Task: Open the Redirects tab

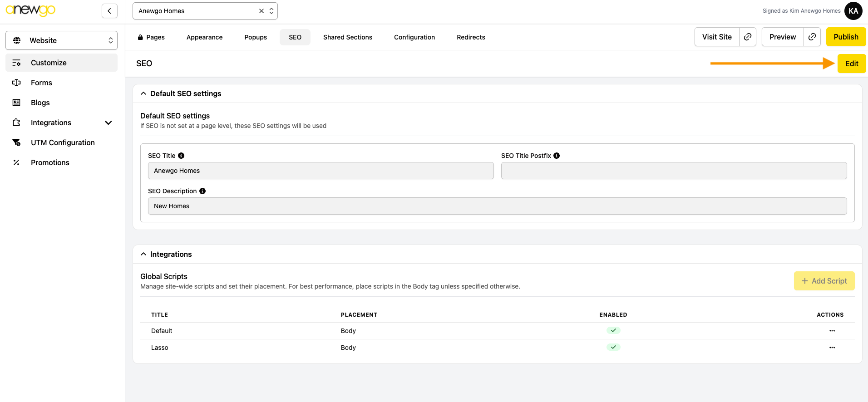Action: click(471, 37)
